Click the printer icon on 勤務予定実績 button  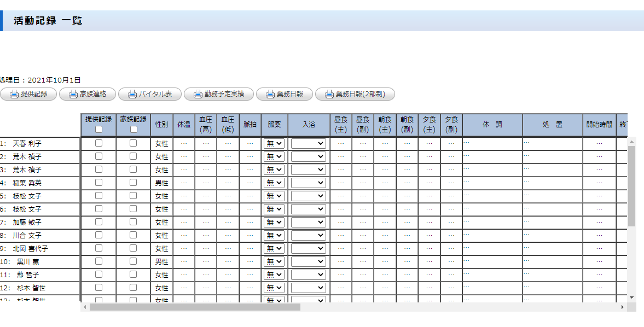198,94
